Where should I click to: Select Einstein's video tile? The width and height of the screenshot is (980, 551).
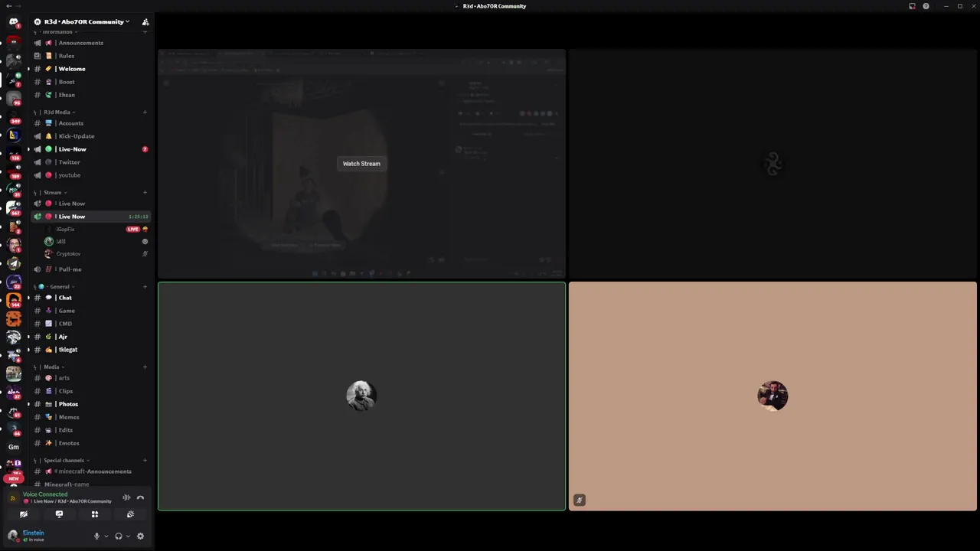(x=361, y=396)
